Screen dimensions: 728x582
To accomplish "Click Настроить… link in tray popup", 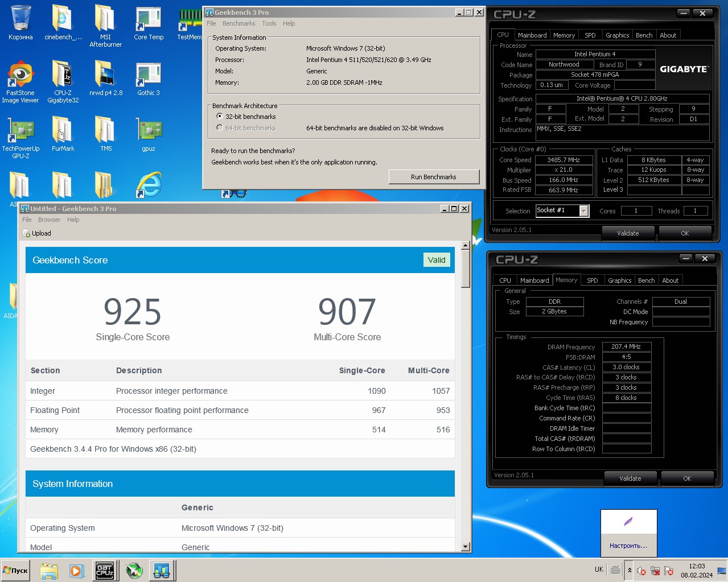I will [x=628, y=546].
